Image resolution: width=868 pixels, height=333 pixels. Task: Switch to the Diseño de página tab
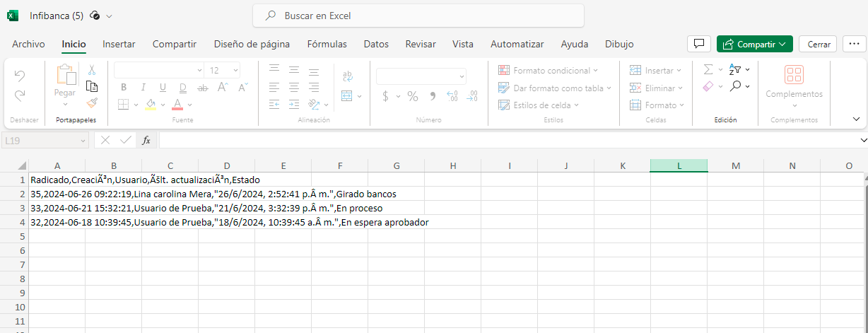pyautogui.click(x=252, y=44)
